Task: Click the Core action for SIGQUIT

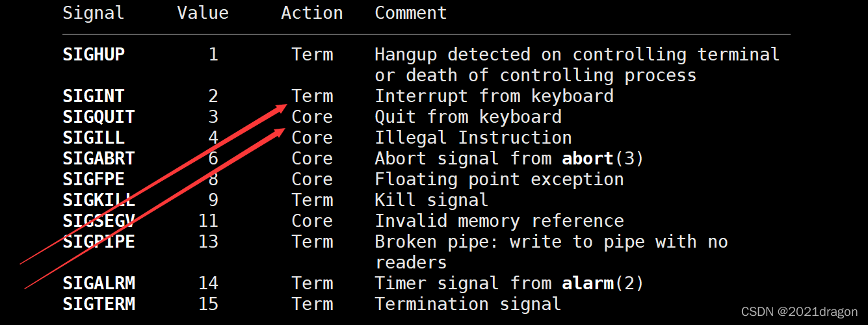Action: [x=312, y=117]
